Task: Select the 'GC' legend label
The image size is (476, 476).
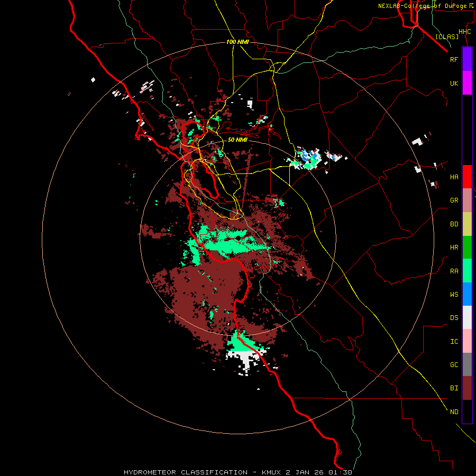Action: pos(454,365)
